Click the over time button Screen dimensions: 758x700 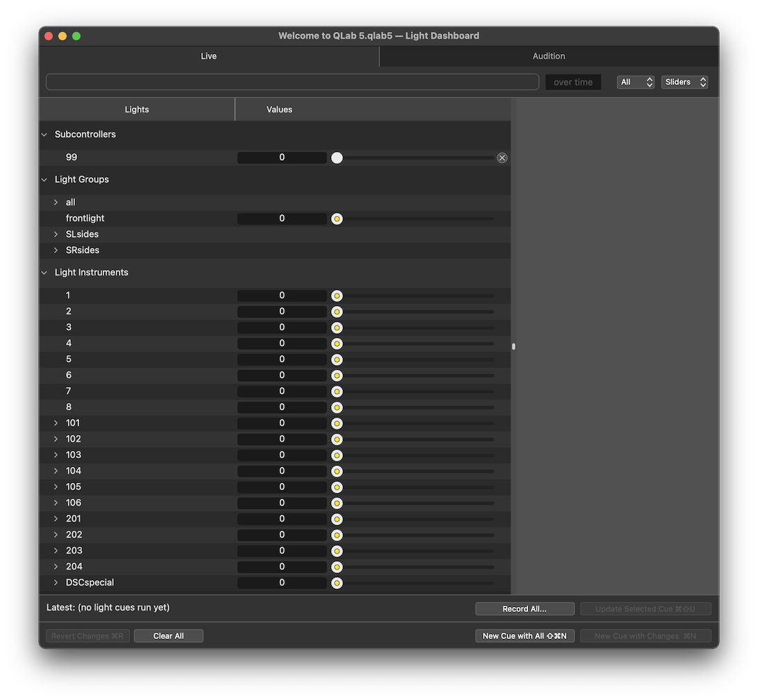pyautogui.click(x=573, y=82)
